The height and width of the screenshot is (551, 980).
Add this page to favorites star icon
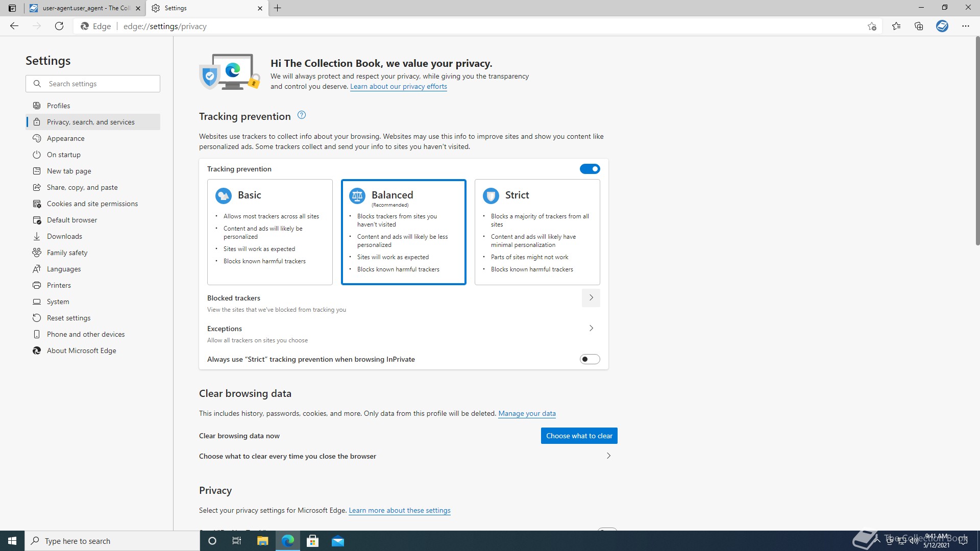point(872,26)
